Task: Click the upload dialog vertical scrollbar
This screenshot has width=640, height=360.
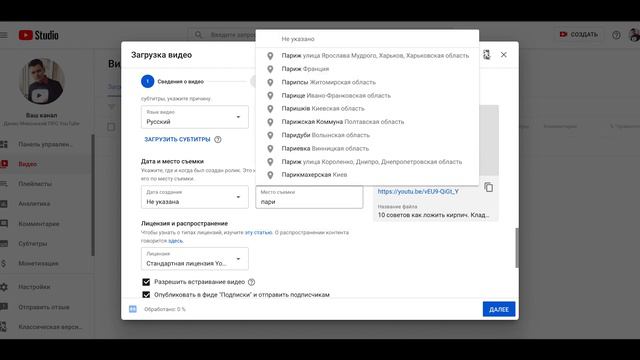Action: point(516,248)
